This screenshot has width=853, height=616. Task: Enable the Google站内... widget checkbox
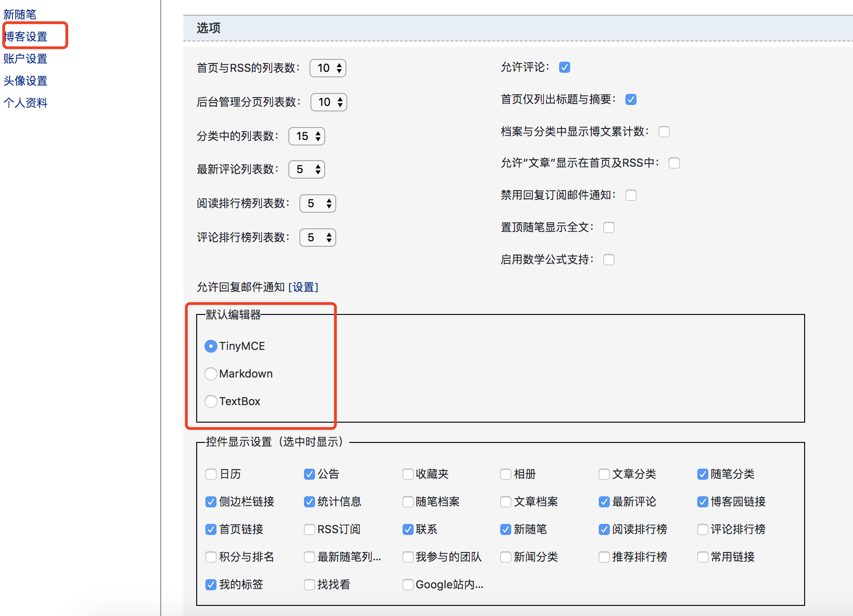[408, 585]
